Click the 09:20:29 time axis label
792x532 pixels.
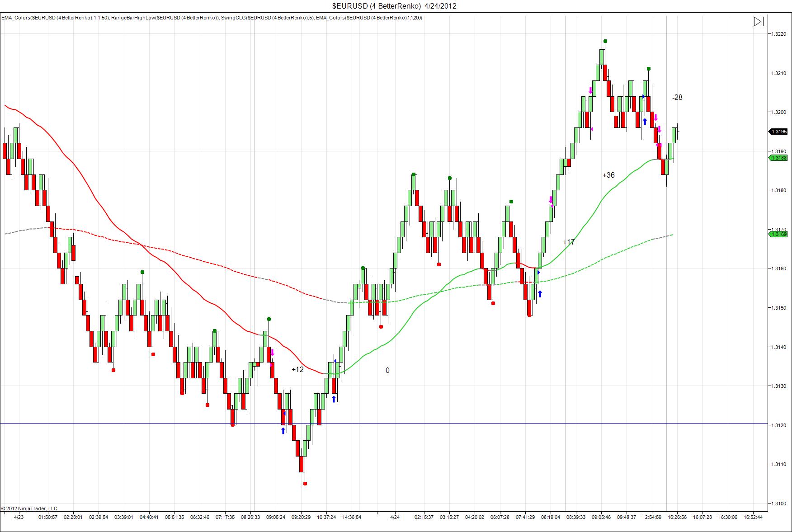tap(301, 517)
